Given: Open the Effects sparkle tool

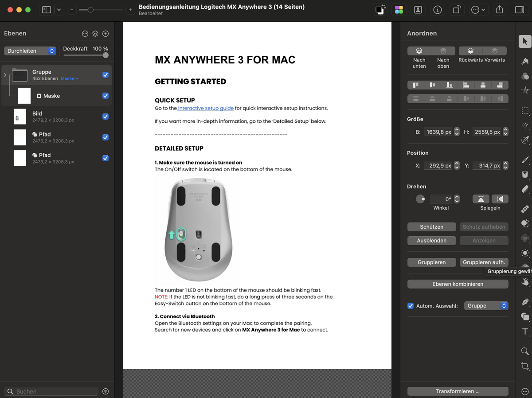Looking at the screenshot, I should click(x=525, y=90).
